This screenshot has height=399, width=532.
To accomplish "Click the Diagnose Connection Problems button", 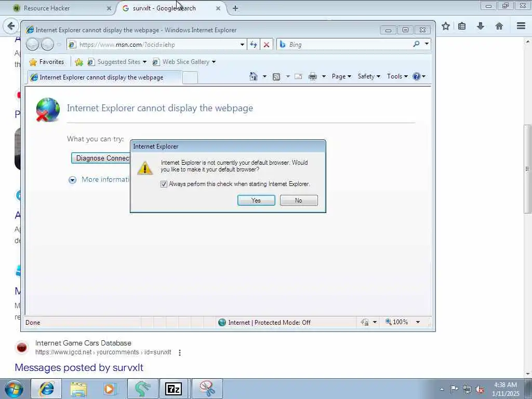I will [x=101, y=158].
